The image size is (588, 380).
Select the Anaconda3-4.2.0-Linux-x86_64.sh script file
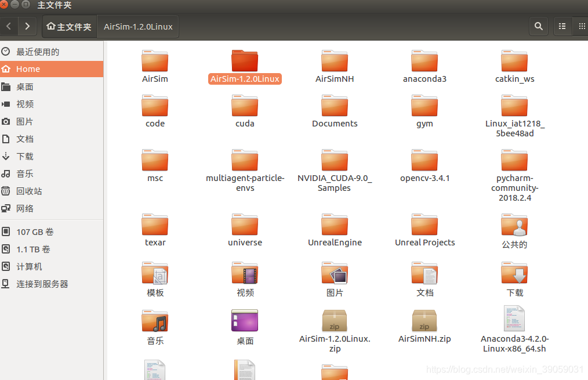tap(514, 319)
